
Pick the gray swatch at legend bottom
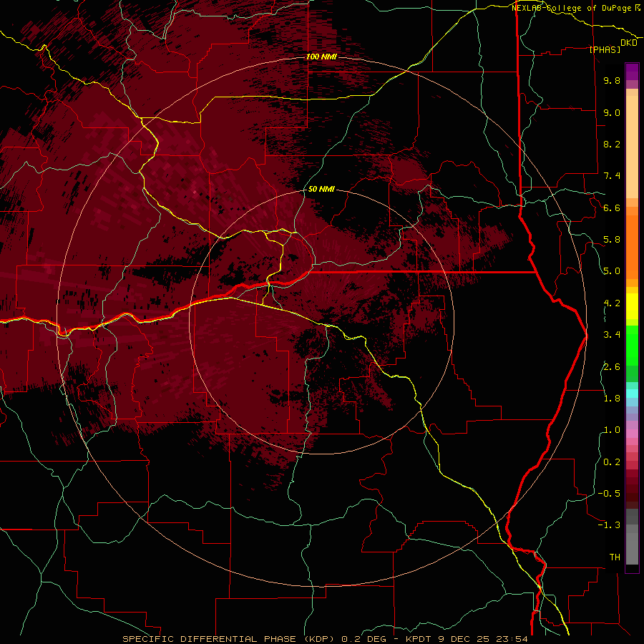632,548
